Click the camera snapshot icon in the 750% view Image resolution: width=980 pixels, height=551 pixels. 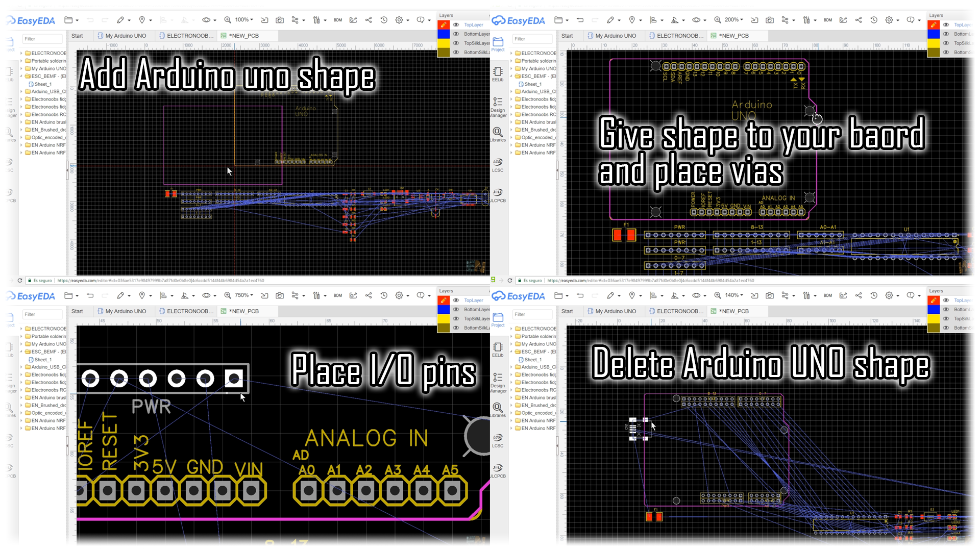pos(280,295)
